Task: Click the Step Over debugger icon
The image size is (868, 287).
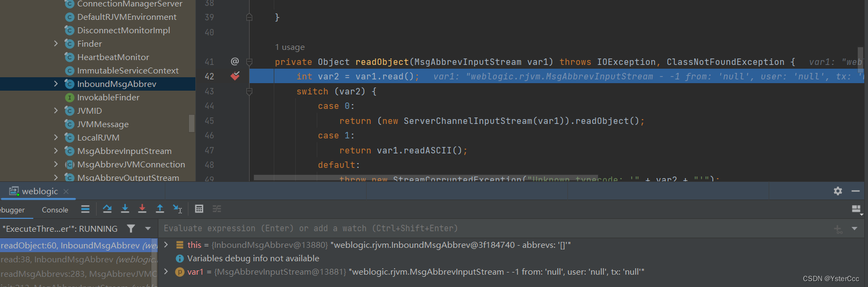Action: pos(107,209)
